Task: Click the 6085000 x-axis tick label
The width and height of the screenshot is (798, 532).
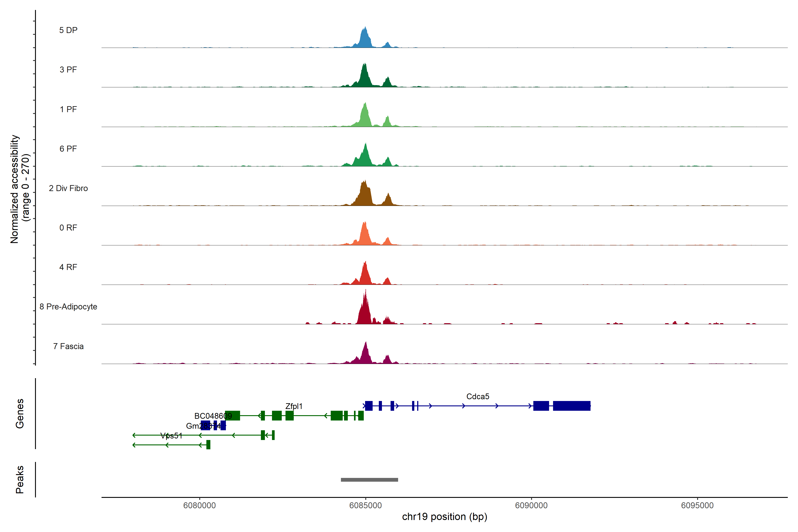Action: tap(365, 505)
